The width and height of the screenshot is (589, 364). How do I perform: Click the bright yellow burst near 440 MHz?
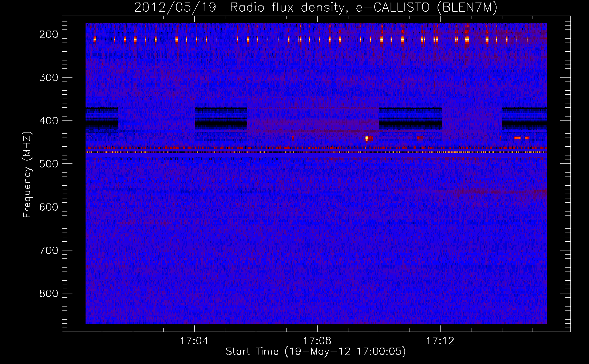(x=367, y=138)
